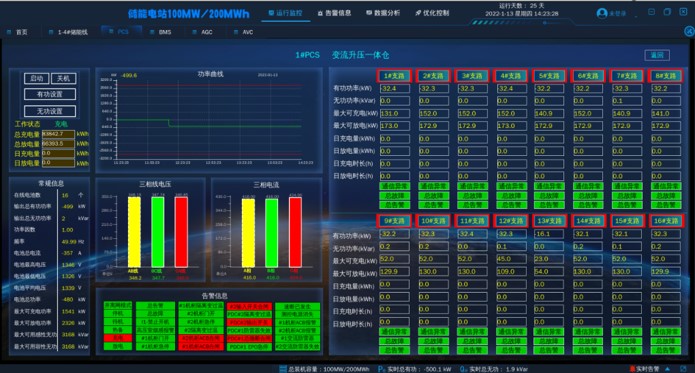Image resolution: width=695 pixels, height=373 pixels.
Task: Click the total installed capacity (总装机容量) icon
Action: [x=283, y=369]
